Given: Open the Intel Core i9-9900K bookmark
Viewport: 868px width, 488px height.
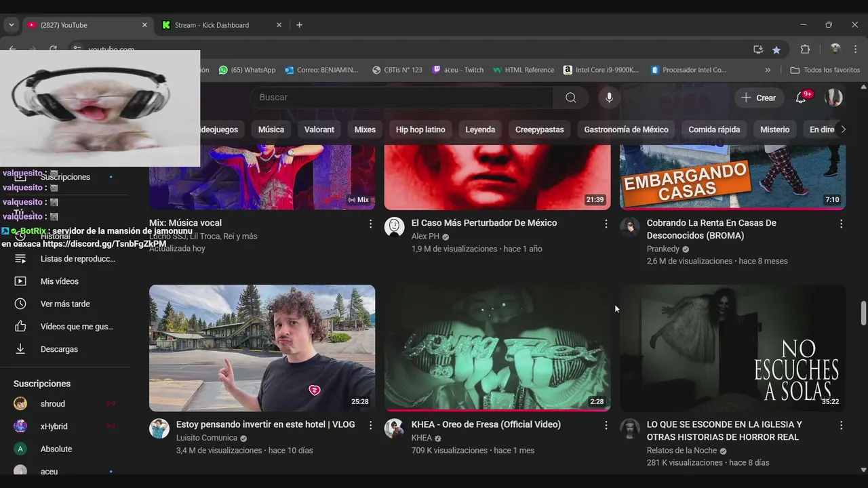Looking at the screenshot, I should 601,70.
